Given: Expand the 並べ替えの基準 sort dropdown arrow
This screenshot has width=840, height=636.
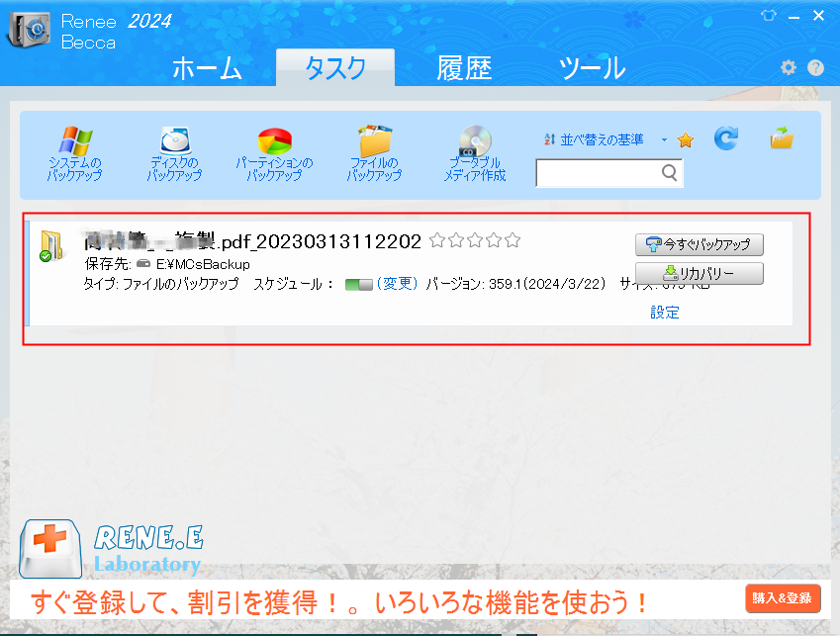Looking at the screenshot, I should point(664,140).
